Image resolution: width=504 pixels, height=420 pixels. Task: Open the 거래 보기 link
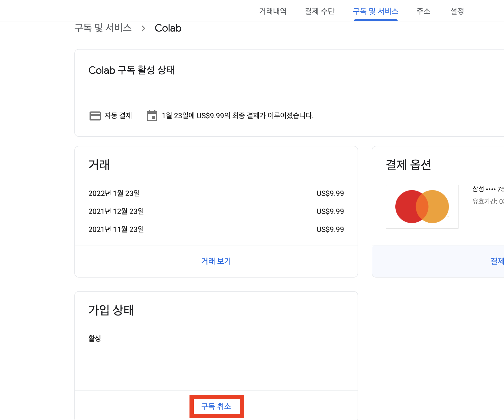pos(216,261)
